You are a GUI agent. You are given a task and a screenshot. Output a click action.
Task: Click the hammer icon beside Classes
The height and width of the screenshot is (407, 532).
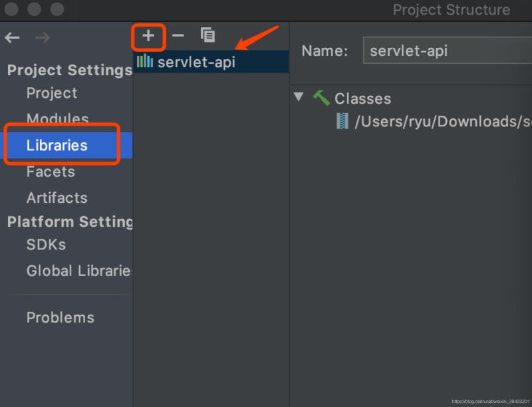(x=321, y=98)
